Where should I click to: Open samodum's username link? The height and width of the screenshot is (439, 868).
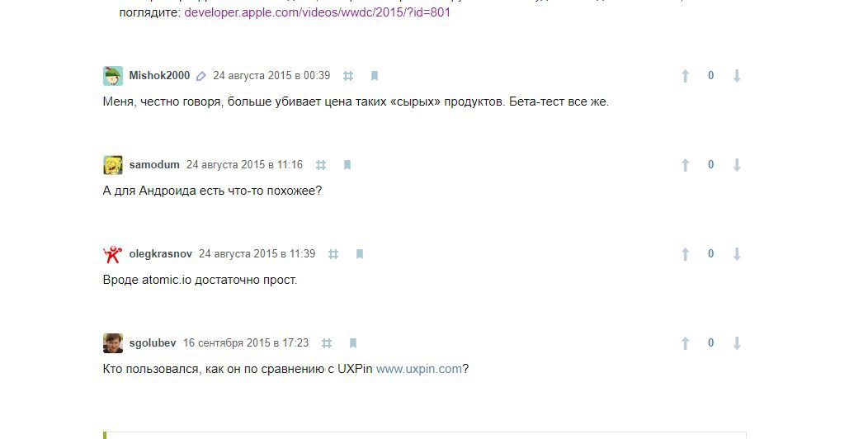(154, 164)
